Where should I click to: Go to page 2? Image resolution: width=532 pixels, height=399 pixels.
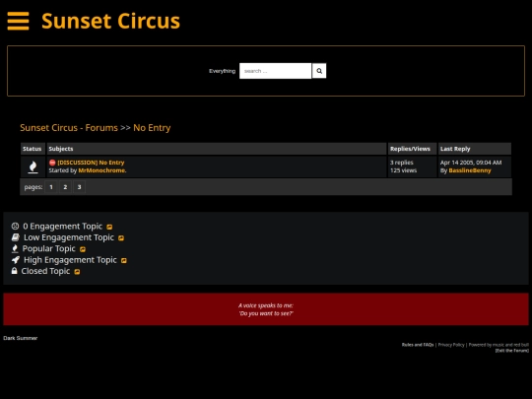point(65,187)
